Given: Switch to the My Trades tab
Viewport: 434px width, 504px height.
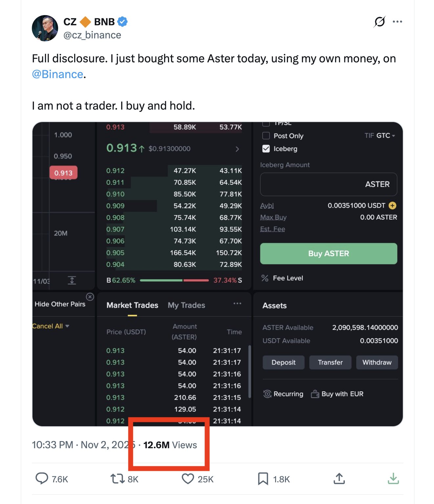Looking at the screenshot, I should [186, 305].
